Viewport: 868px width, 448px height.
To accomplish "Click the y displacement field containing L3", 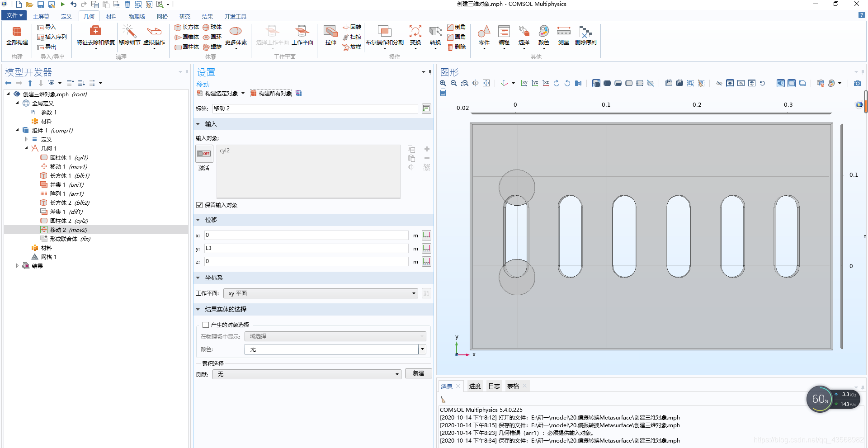I will pyautogui.click(x=306, y=248).
